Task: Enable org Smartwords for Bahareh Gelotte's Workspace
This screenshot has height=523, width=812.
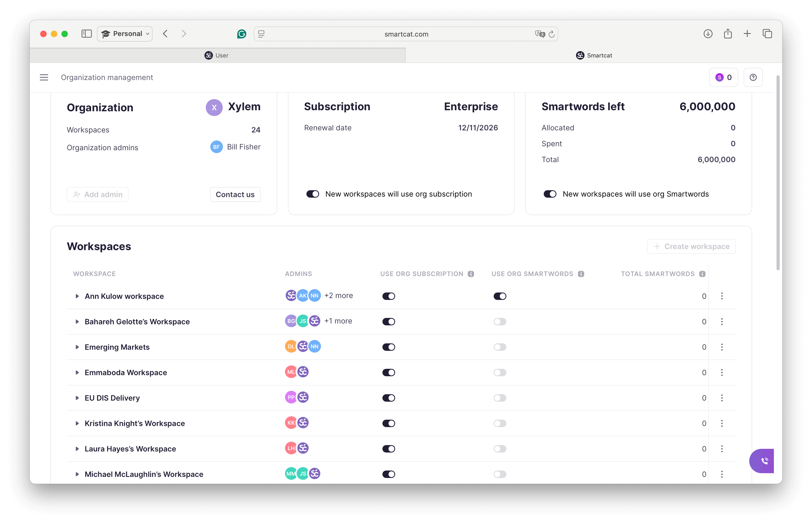Action: tap(500, 321)
